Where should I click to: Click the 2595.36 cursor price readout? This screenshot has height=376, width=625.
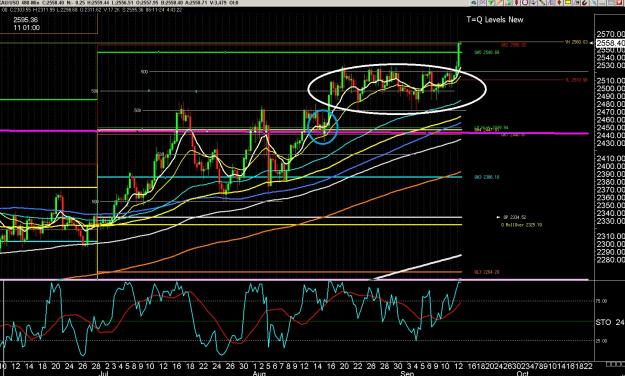point(26,20)
